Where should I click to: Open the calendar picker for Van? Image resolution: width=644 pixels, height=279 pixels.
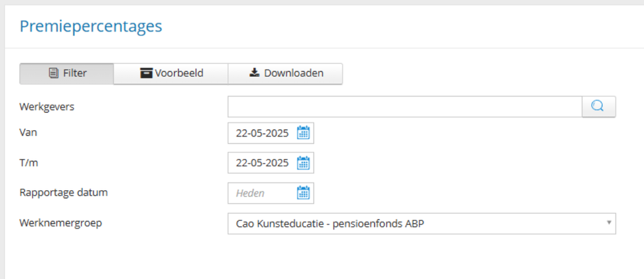(303, 133)
